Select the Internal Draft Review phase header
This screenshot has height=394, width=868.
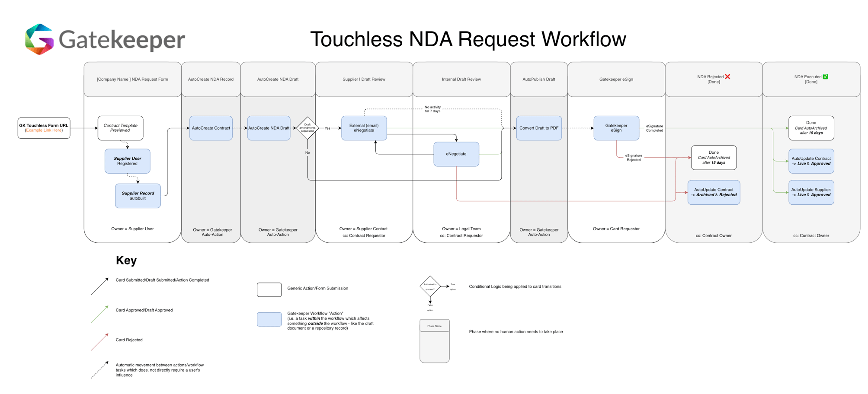point(461,79)
